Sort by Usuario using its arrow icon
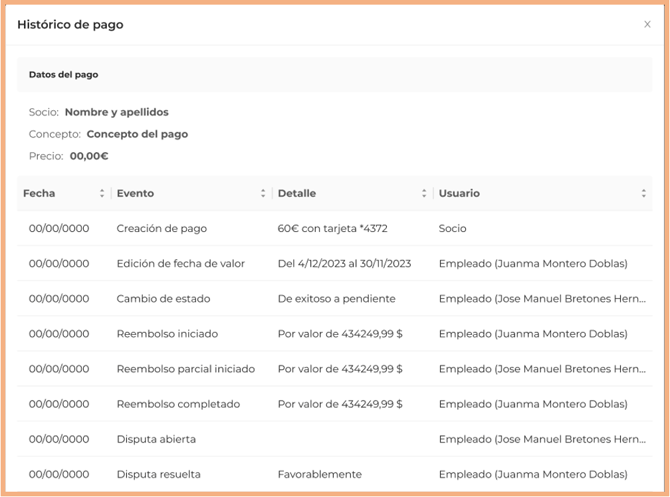Screen dimensions: 670x497 click(x=643, y=194)
